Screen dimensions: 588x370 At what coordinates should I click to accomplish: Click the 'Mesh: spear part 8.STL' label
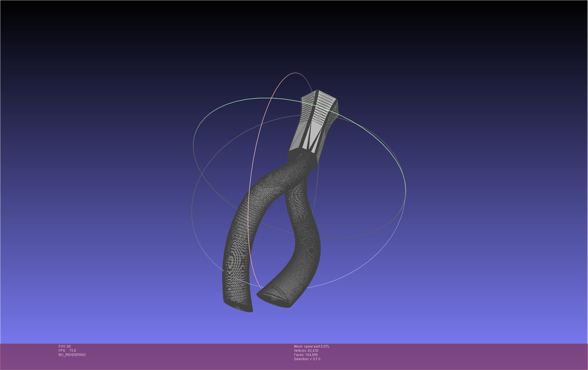pos(312,346)
